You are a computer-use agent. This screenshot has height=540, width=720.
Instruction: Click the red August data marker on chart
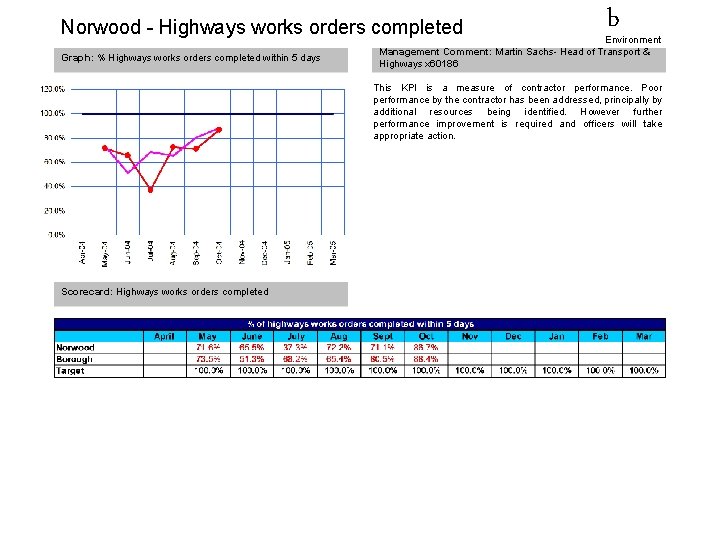[x=173, y=147]
